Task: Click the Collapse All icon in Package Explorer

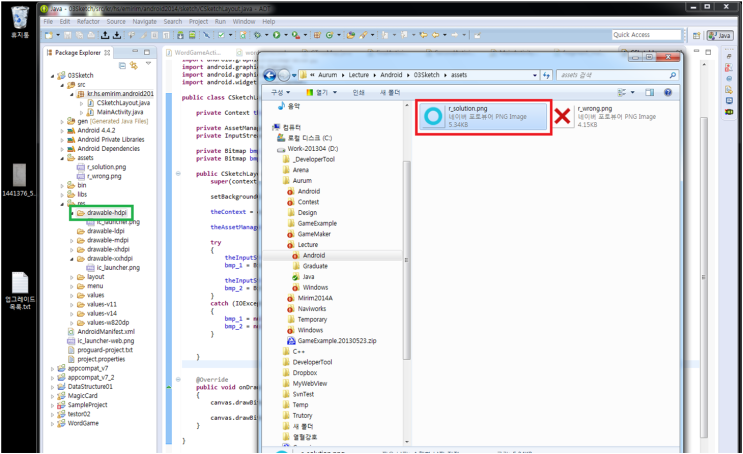Action: click(122, 66)
